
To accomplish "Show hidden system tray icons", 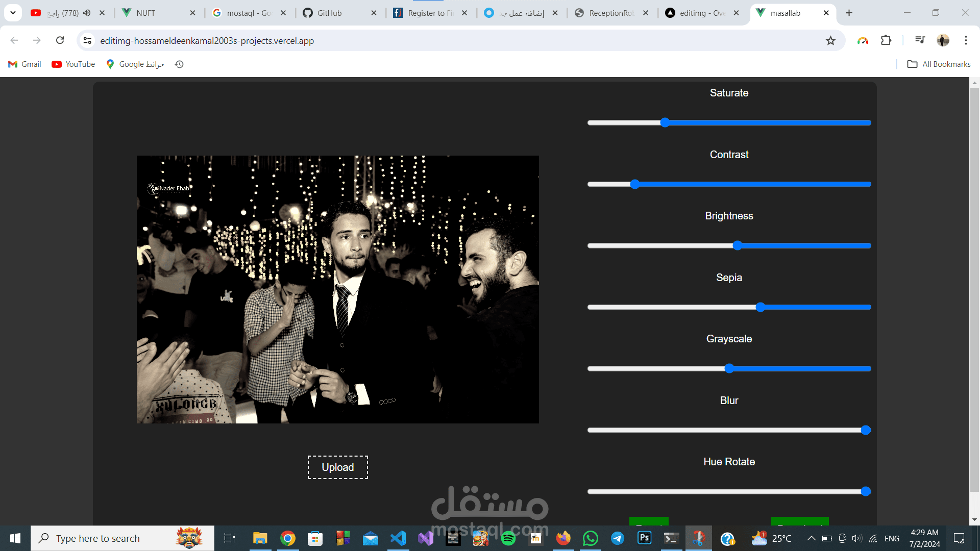I will pos(811,538).
